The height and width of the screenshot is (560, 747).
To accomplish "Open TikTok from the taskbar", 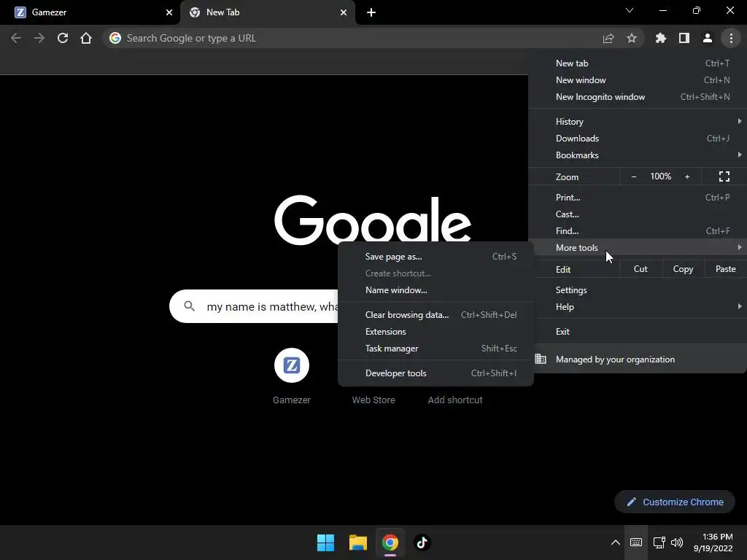I will point(422,542).
